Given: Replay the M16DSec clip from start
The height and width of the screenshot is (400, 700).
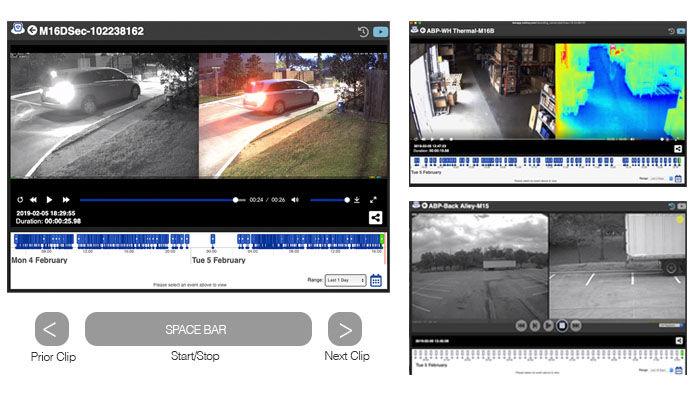Looking at the screenshot, I should tap(19, 200).
